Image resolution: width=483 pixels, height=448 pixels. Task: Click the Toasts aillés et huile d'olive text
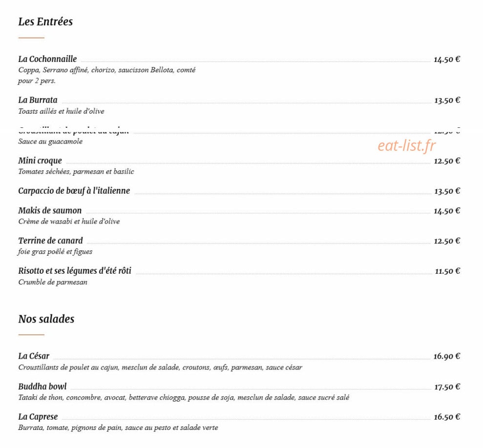[61, 111]
